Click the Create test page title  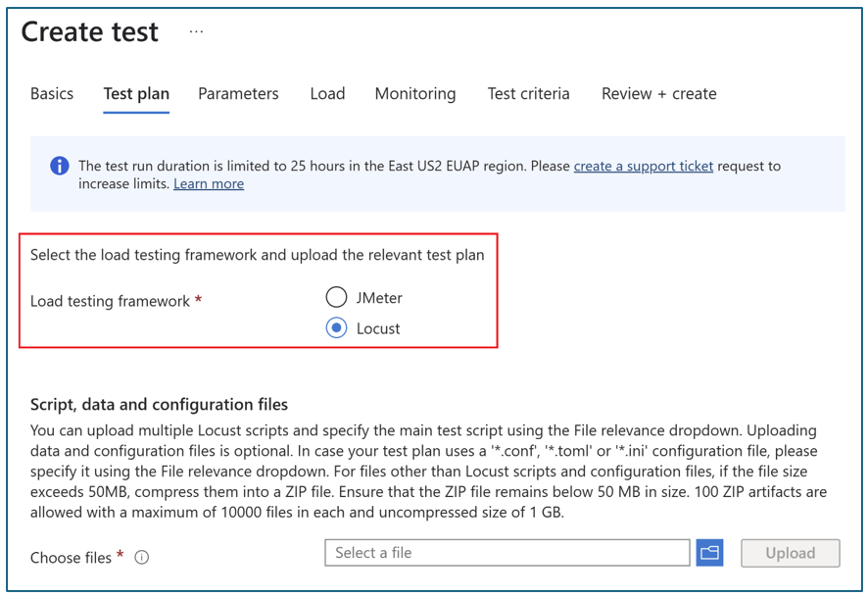pos(90,31)
